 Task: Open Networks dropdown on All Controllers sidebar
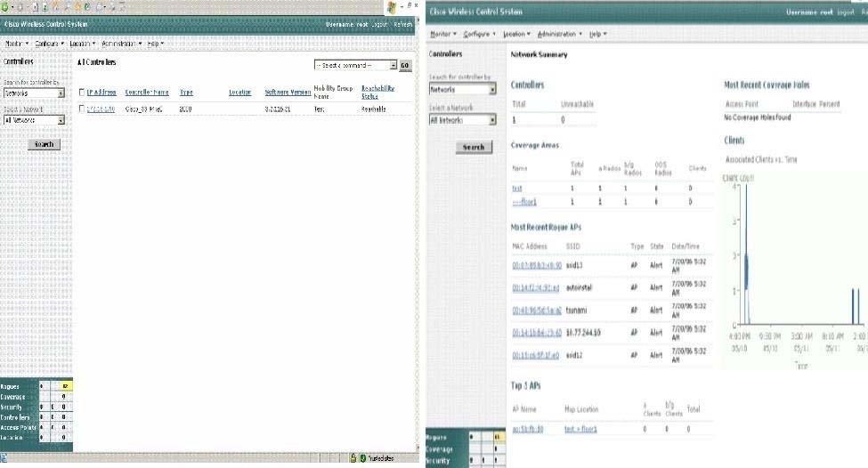pos(35,93)
